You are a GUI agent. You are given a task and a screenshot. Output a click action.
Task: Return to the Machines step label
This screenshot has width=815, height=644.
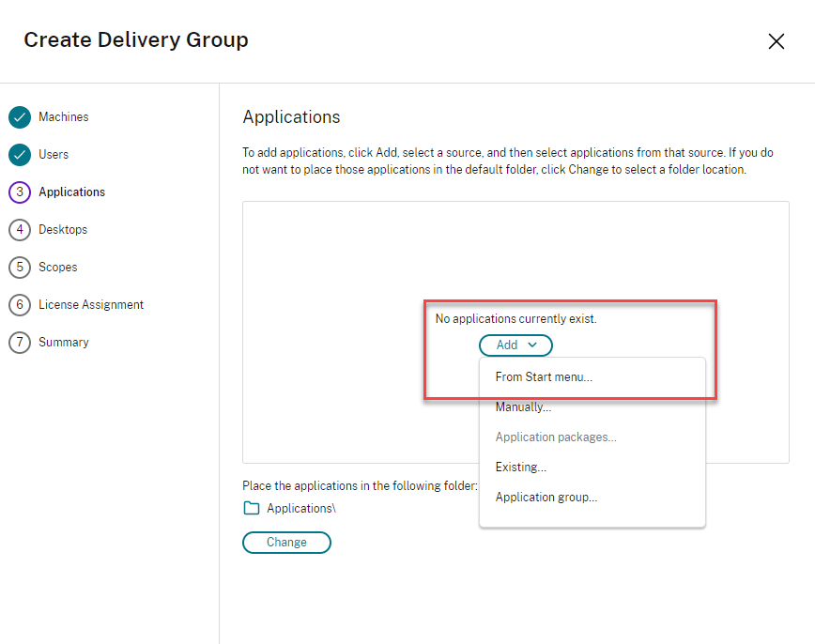point(64,117)
